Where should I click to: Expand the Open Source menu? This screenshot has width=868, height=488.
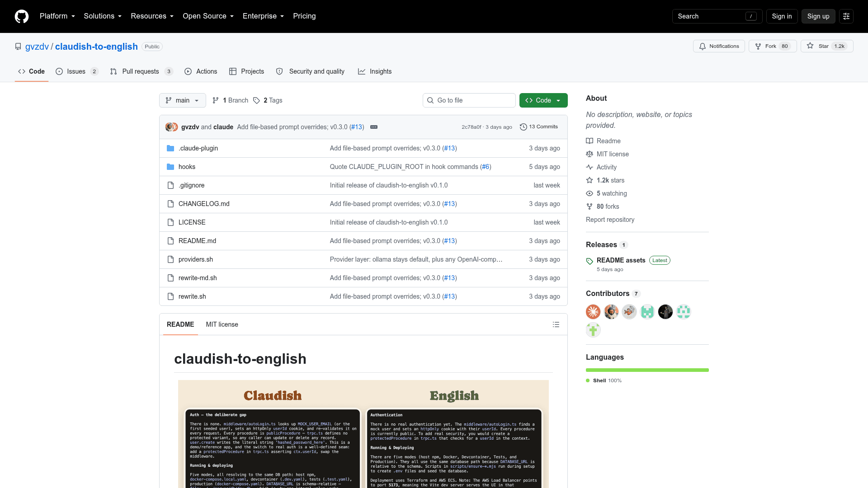(208, 16)
